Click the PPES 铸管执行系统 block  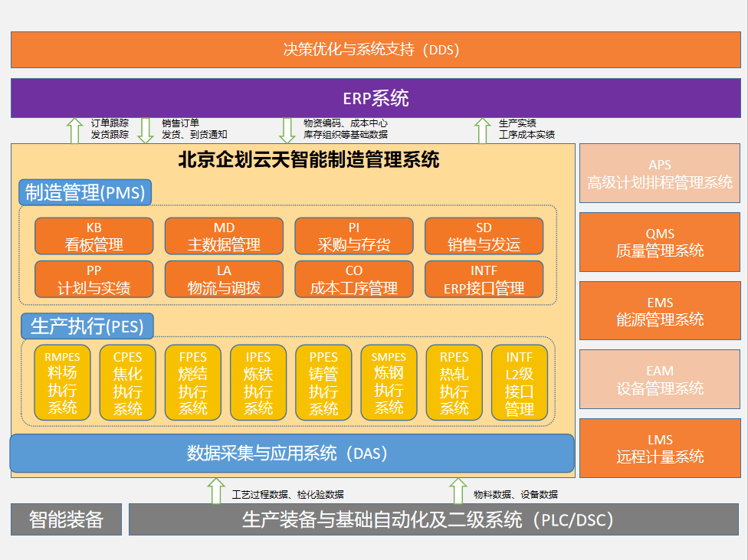point(323,382)
